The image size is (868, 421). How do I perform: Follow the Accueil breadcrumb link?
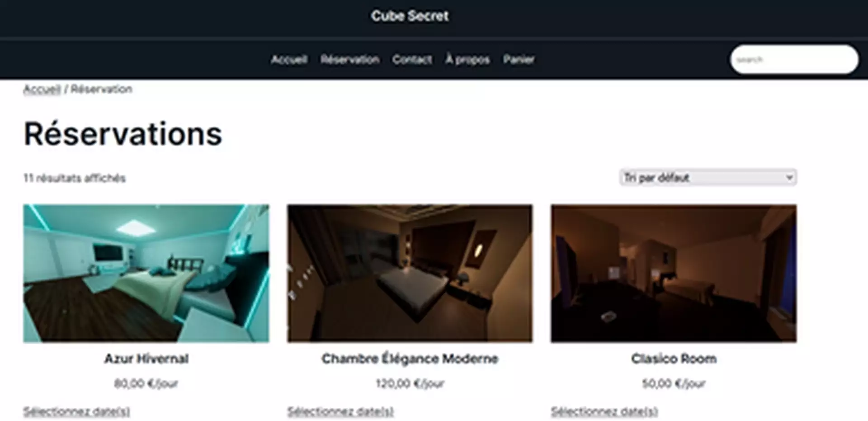click(42, 89)
